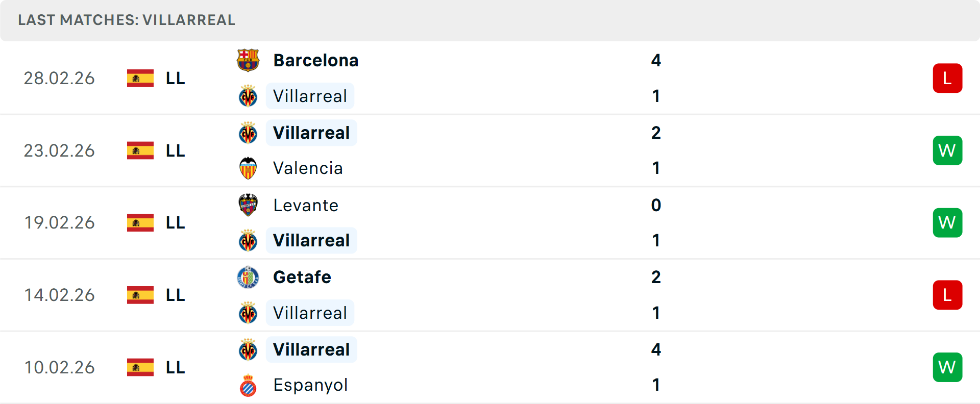Image resolution: width=980 pixels, height=404 pixels.
Task: Open the Espanyol team name link
Action: pyautogui.click(x=310, y=385)
